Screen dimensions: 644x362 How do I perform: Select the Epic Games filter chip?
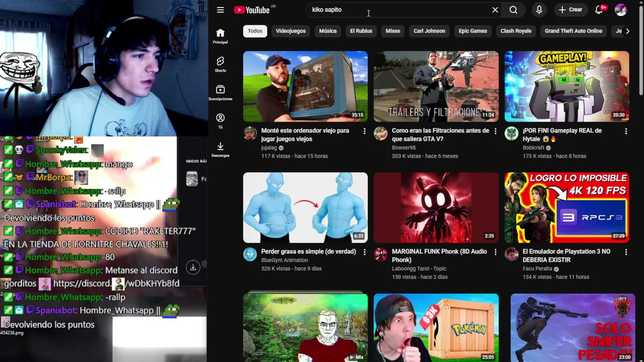(x=473, y=31)
